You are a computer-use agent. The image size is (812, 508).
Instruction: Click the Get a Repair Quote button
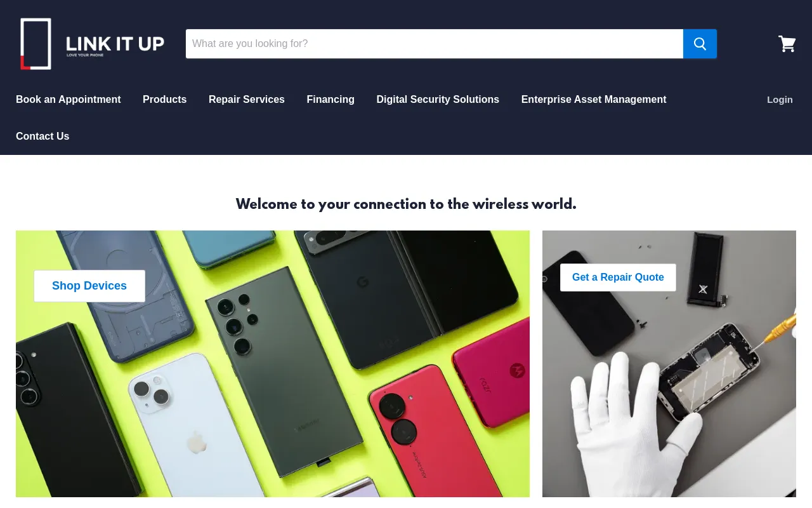click(x=618, y=277)
